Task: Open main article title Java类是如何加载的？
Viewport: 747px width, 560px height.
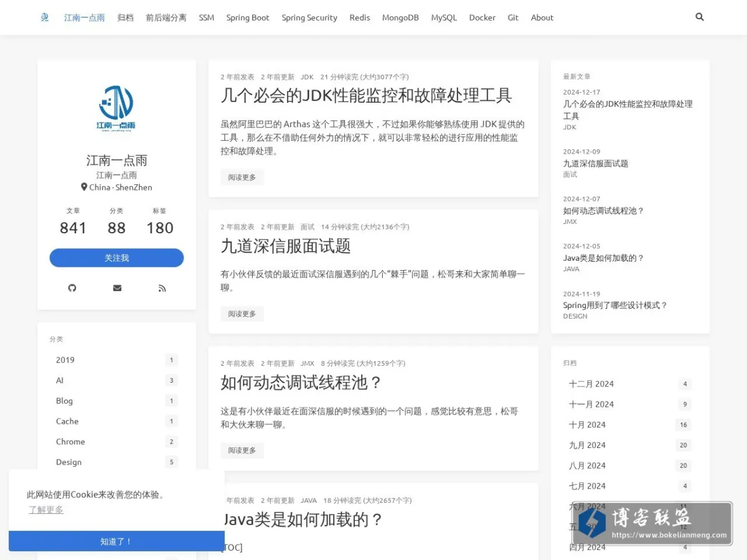Action: 303,520
